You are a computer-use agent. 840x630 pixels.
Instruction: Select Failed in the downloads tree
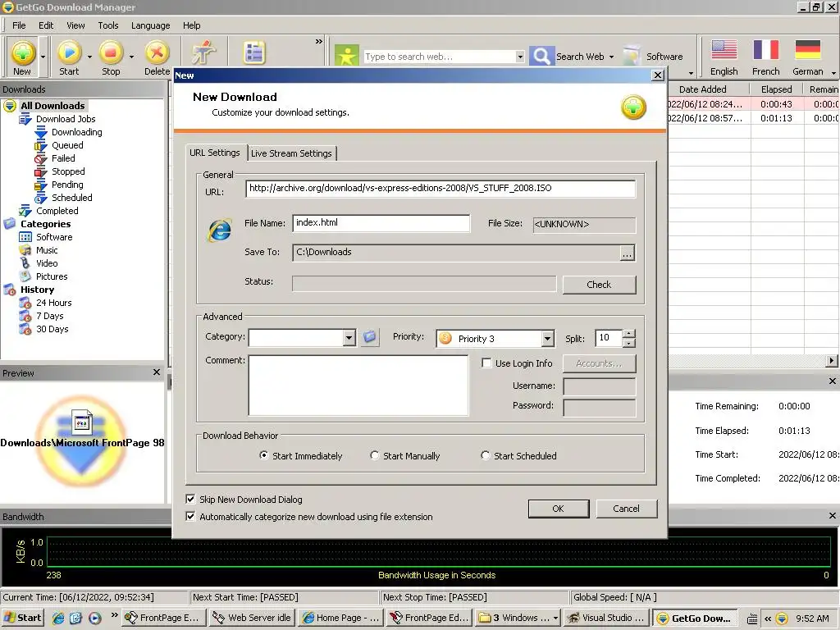pyautogui.click(x=63, y=158)
